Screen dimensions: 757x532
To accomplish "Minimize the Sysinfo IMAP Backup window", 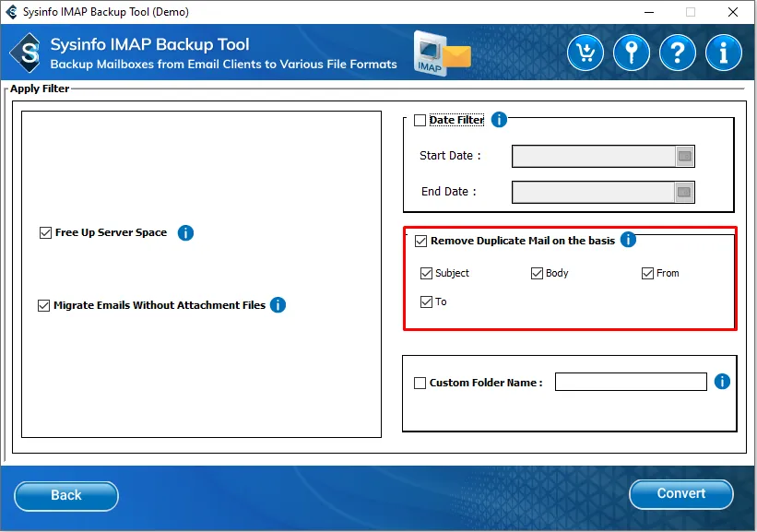I will coord(649,12).
